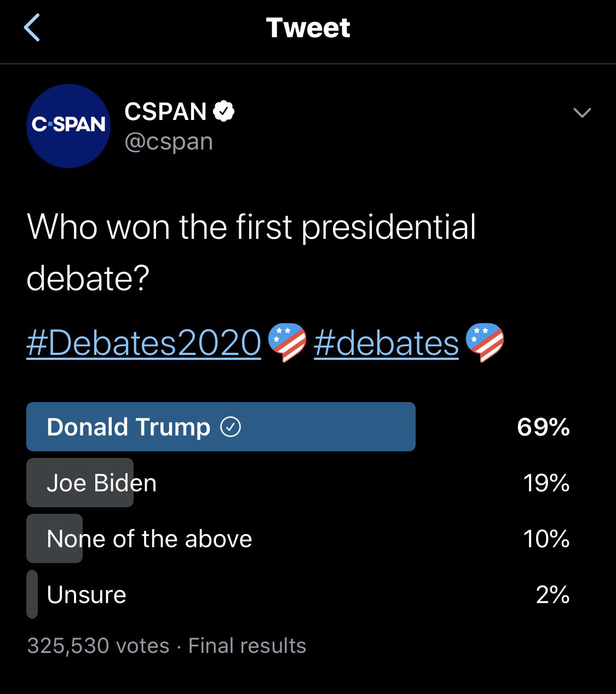
Task: Select the Joe Biden poll option
Action: pos(102,483)
